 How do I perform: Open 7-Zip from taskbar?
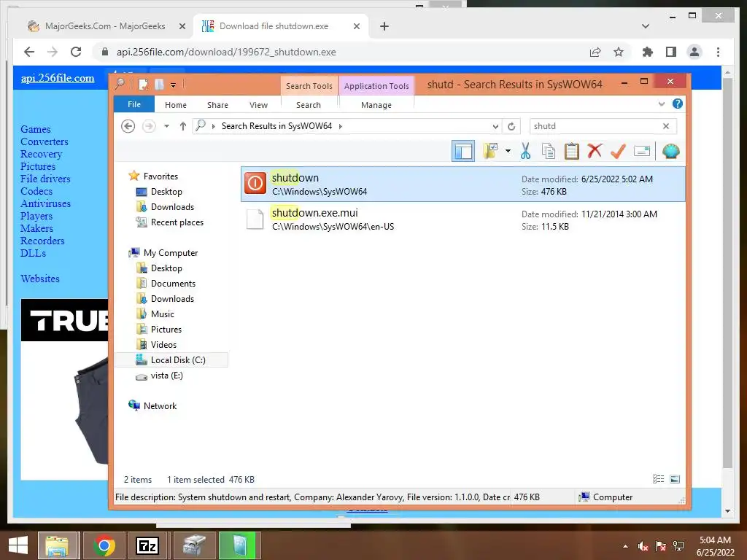[147, 545]
